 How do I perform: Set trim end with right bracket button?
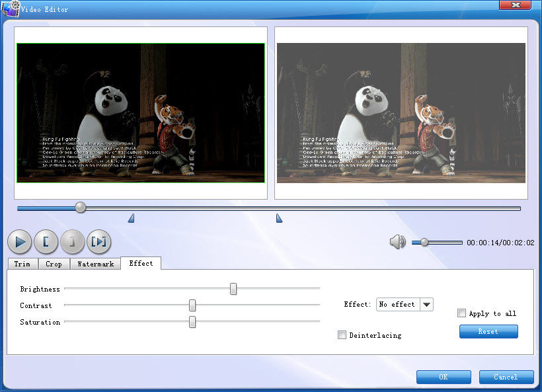(72, 242)
